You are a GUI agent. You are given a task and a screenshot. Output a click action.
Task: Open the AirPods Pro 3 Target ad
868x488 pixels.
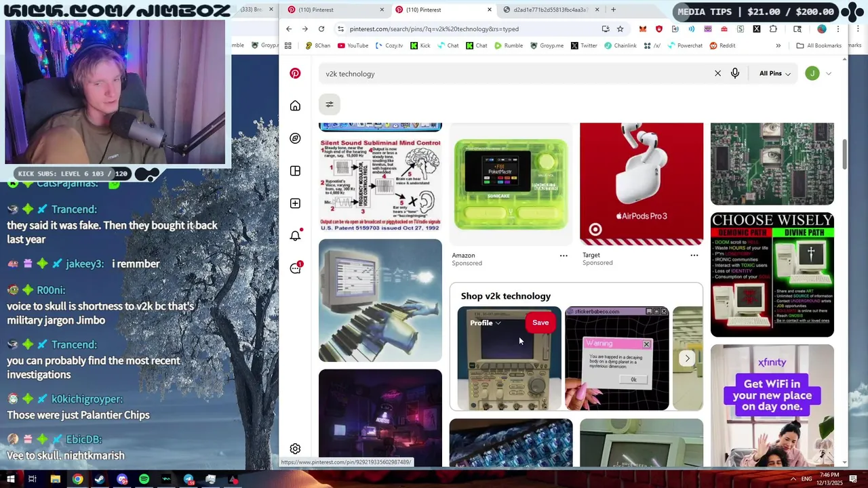pos(642,184)
